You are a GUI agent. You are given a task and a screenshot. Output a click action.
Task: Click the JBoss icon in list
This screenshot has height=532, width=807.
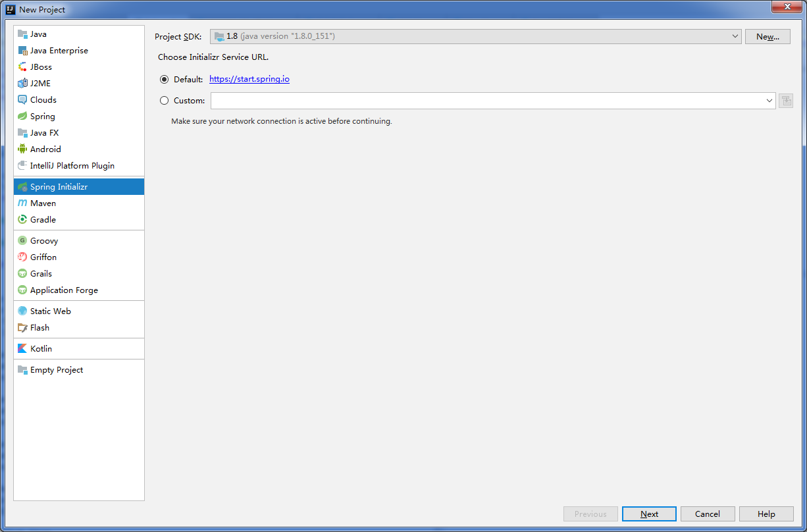pyautogui.click(x=22, y=67)
